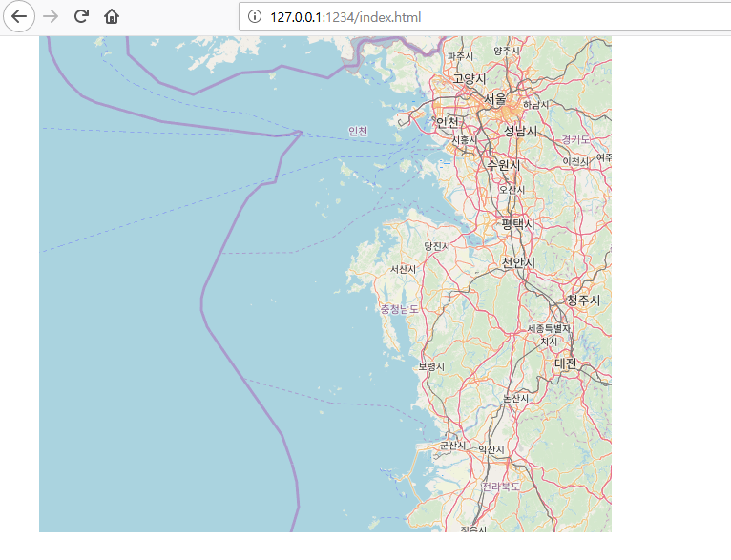731x560 pixels.
Task: Click the 대전 label
Action: pos(566,363)
